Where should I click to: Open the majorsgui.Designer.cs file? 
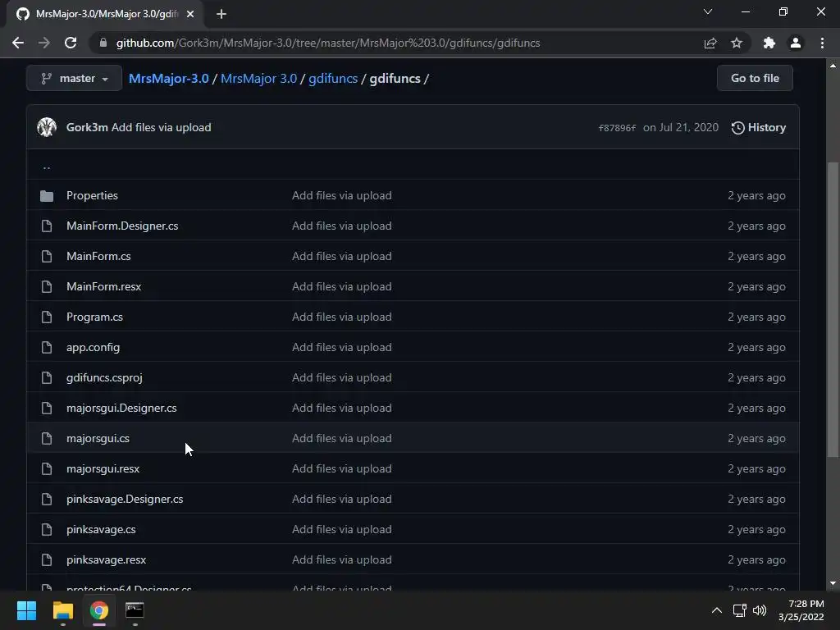point(121,409)
